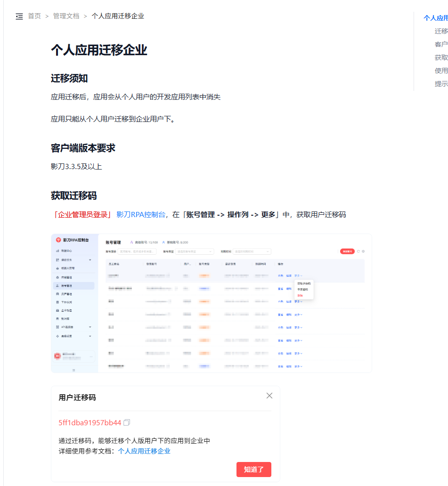The width and height of the screenshot is (448, 486).
Task: Open the 账号管理 console screenshot image
Action: point(211,303)
